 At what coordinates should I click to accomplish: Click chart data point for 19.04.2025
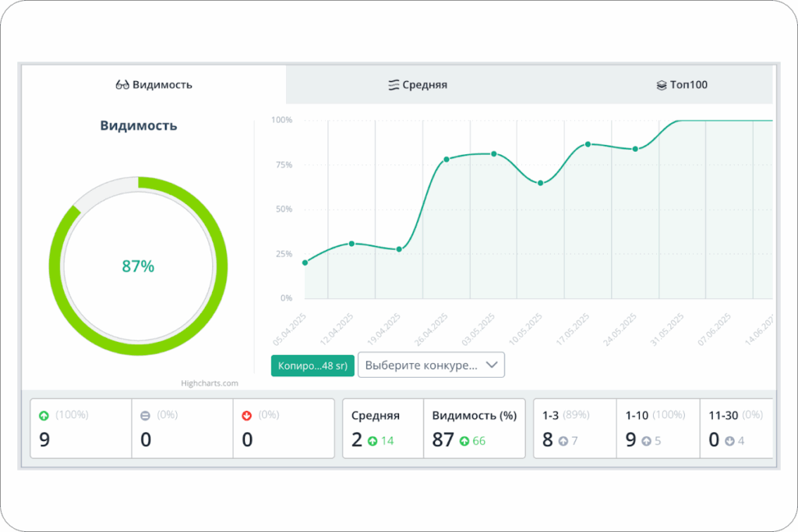(399, 249)
